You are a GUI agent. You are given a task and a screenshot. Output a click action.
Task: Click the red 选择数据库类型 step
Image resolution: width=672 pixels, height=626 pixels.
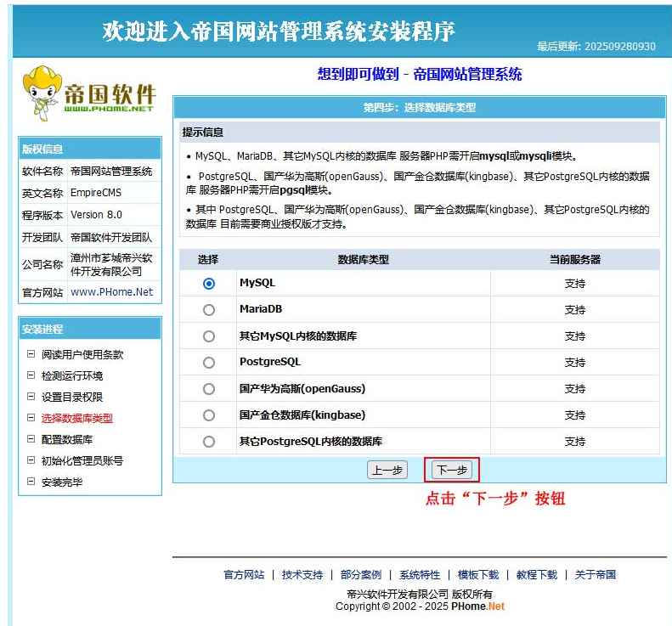(x=77, y=418)
